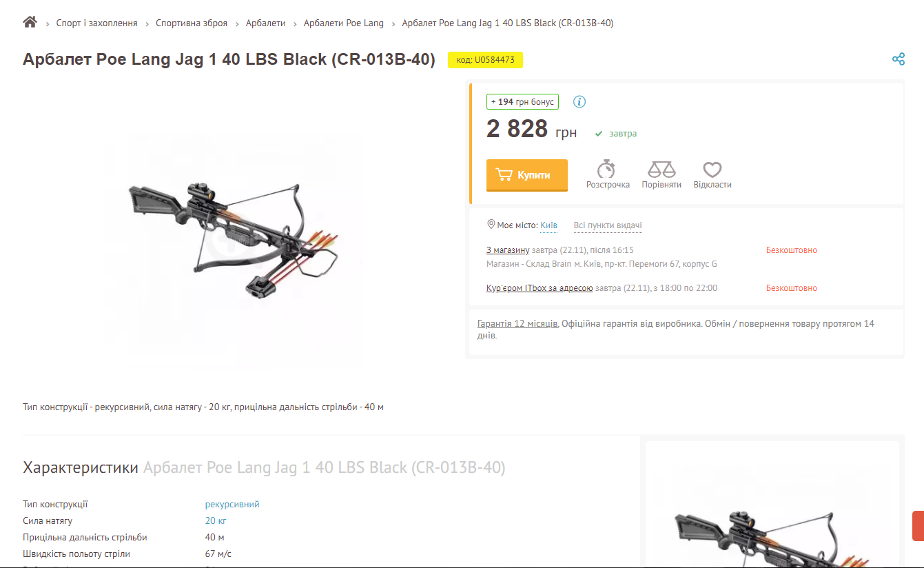
Task: Open Розстрочка installment timer icon
Action: 606,169
